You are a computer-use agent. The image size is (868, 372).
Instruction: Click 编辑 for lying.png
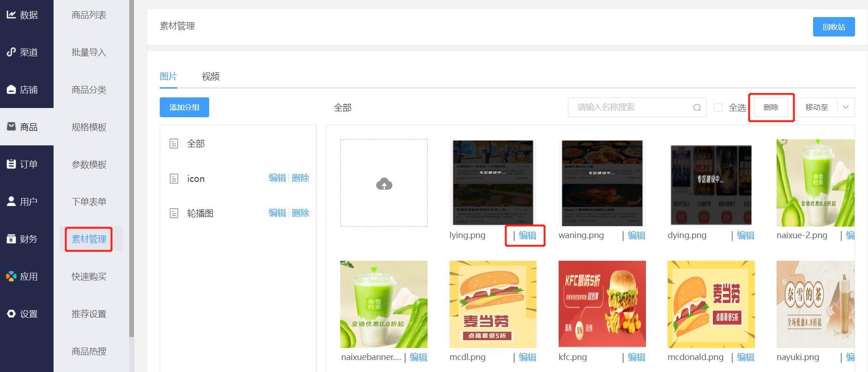(x=527, y=235)
